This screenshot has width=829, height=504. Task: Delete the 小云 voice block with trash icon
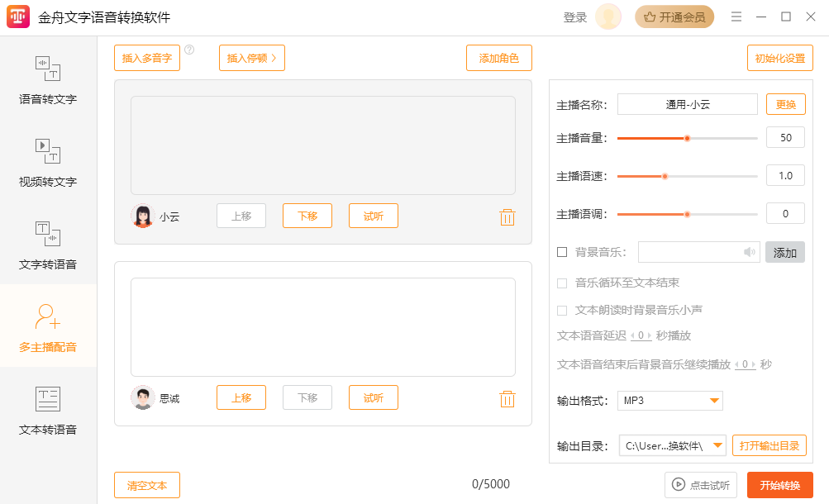click(507, 217)
